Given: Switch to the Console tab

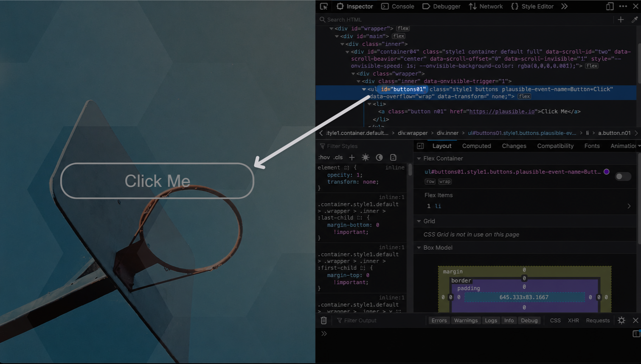Looking at the screenshot, I should (398, 6).
